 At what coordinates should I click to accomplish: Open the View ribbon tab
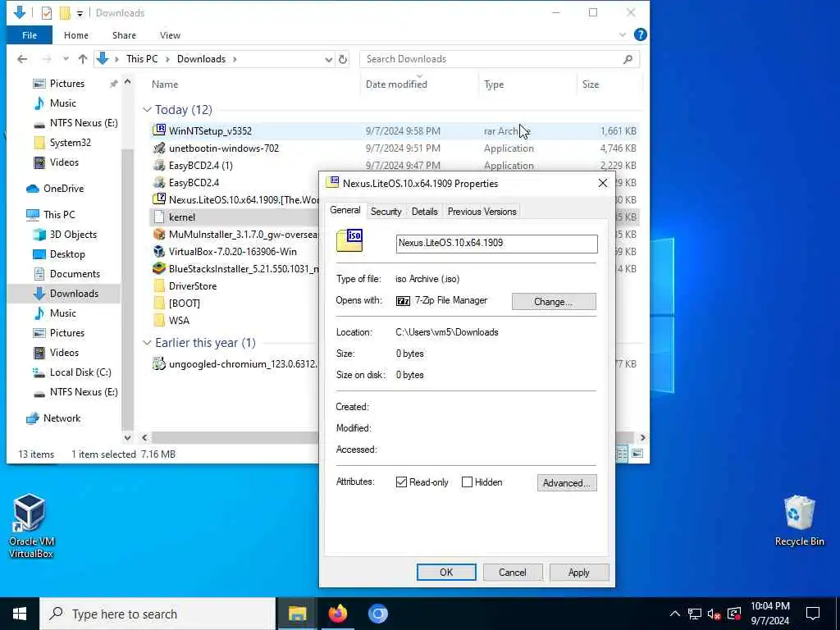170,35
